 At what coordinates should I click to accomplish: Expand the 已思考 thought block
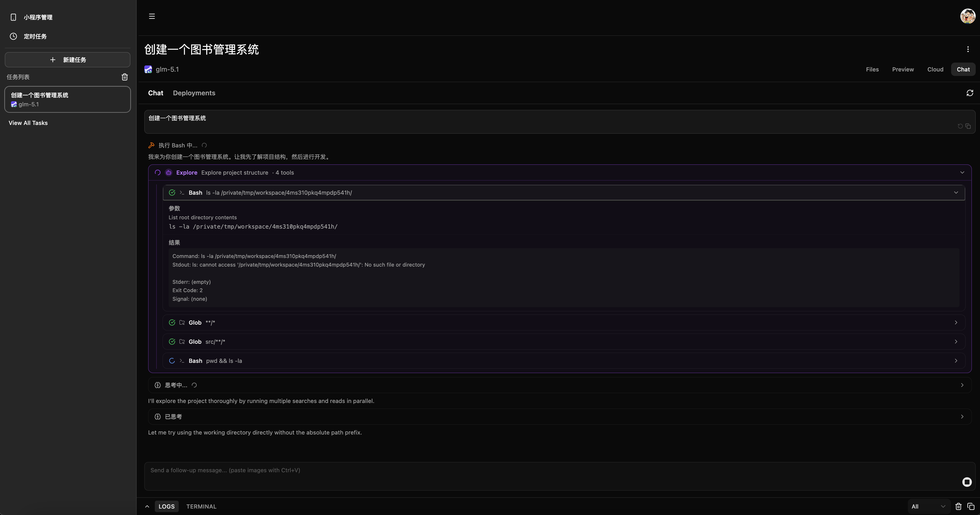[x=560, y=417]
